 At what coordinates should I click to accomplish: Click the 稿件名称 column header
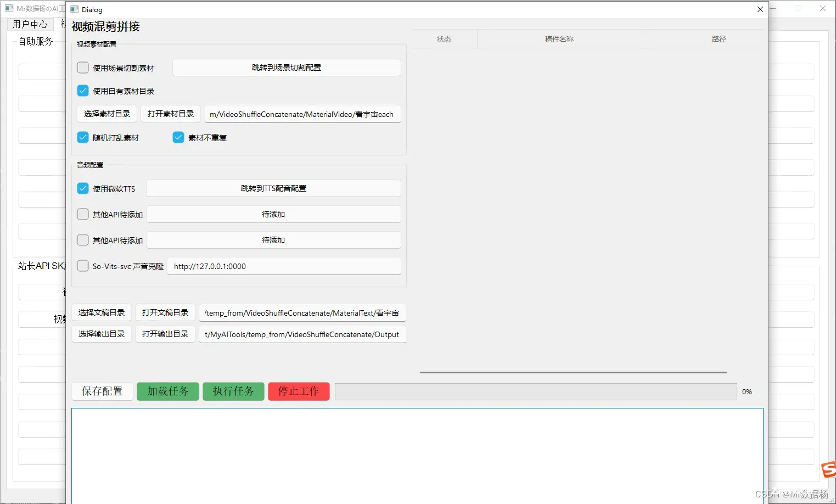[559, 39]
